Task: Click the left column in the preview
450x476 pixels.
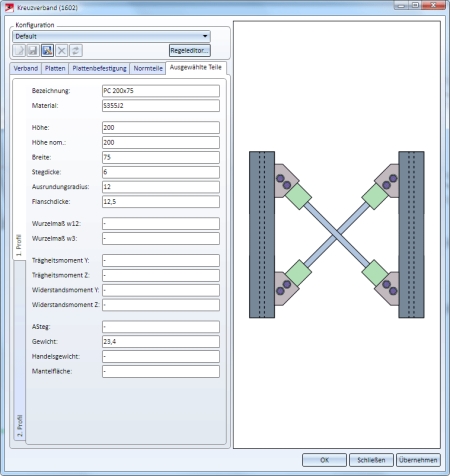Action: click(262, 235)
